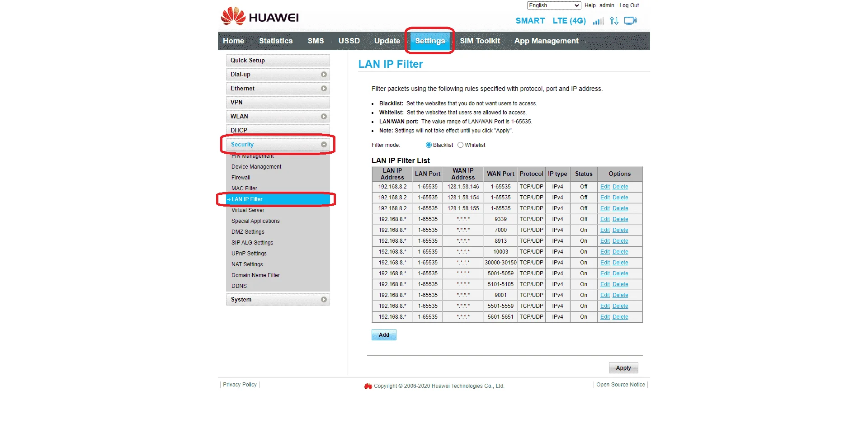This screenshot has width=868, height=438.
Task: Click the Apply button
Action: [x=623, y=368]
